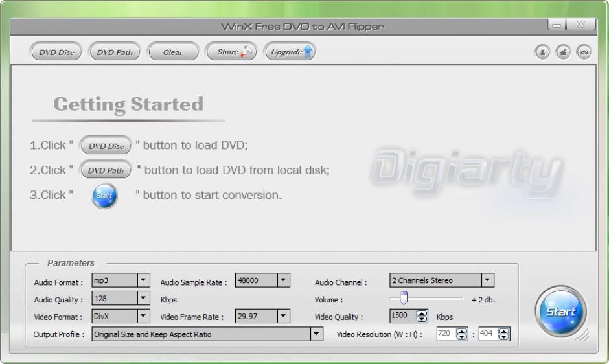
Task: Open the Video Frame Rate dropdown
Action: 283,316
